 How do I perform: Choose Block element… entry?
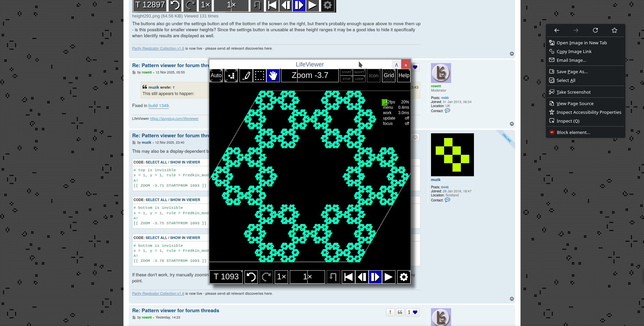(586, 132)
